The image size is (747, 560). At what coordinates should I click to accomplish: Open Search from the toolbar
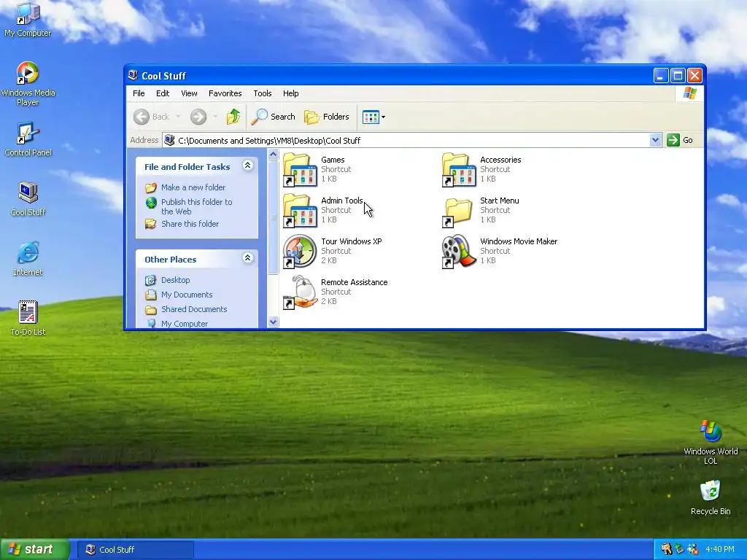coord(274,117)
